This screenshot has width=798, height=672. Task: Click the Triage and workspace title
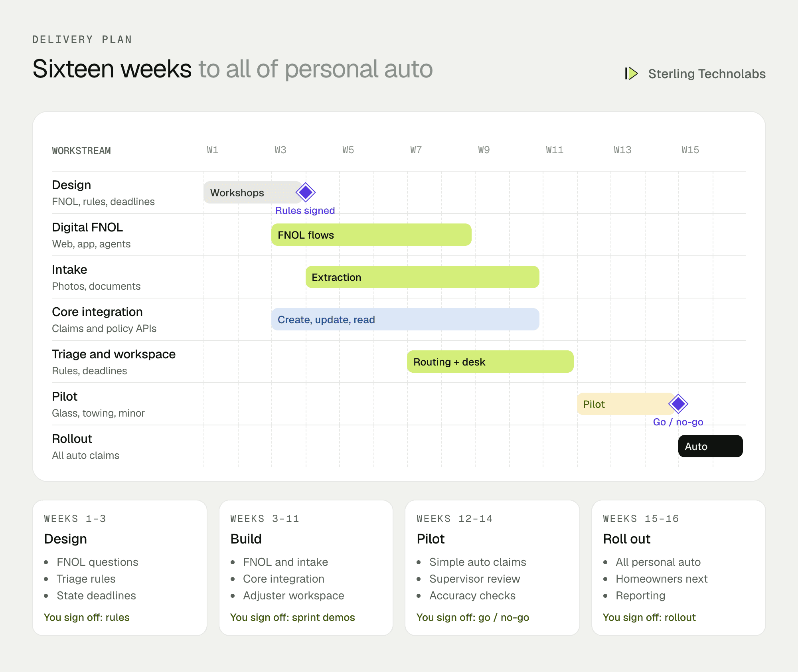(114, 354)
